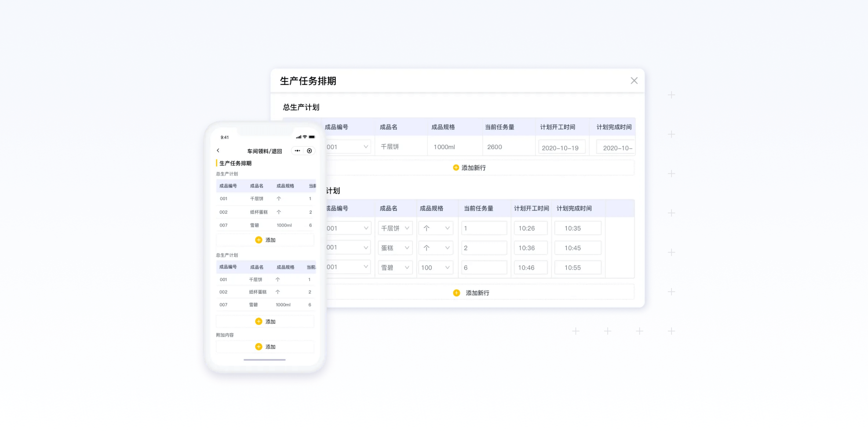Tap 1000ml in phone's second table
The width and height of the screenshot is (868, 432).
[x=283, y=305]
